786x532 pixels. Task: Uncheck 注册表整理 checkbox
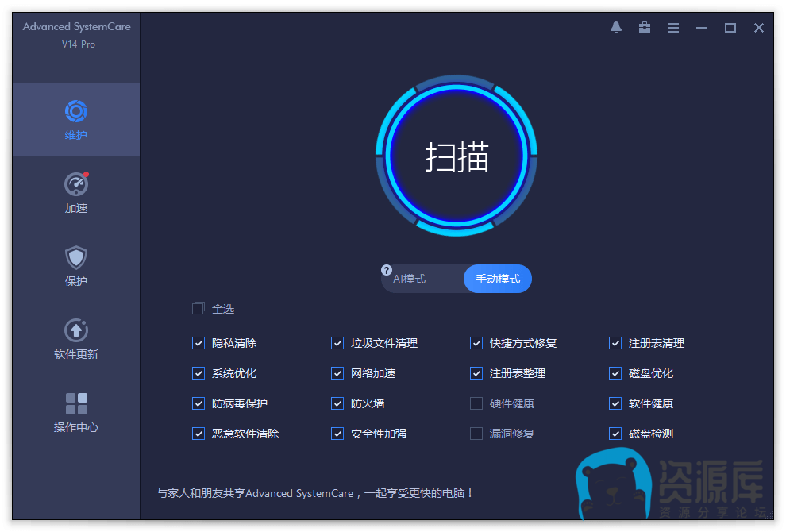[x=476, y=373]
